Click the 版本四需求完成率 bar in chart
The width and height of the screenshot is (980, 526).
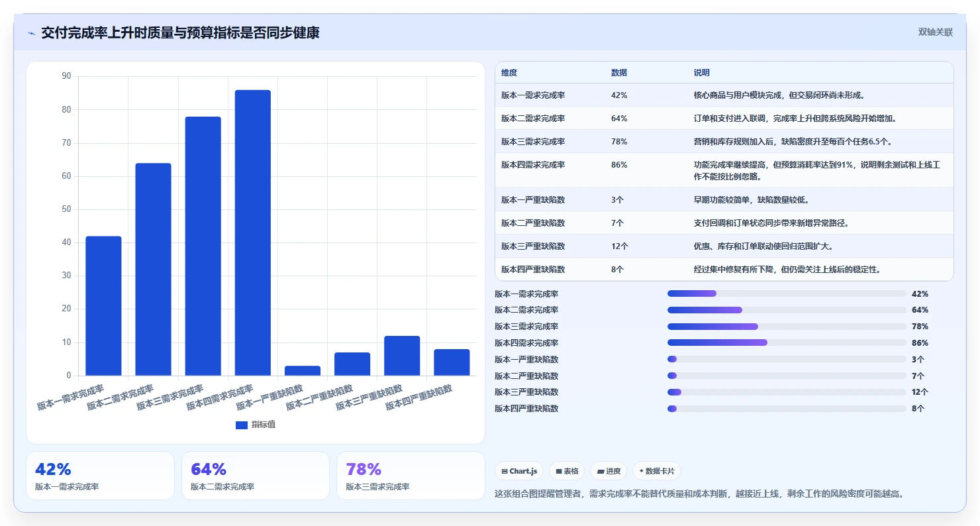(253, 233)
